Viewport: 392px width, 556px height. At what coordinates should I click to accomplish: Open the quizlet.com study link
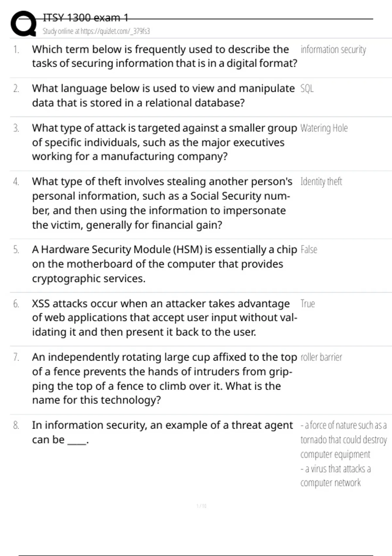click(x=96, y=31)
